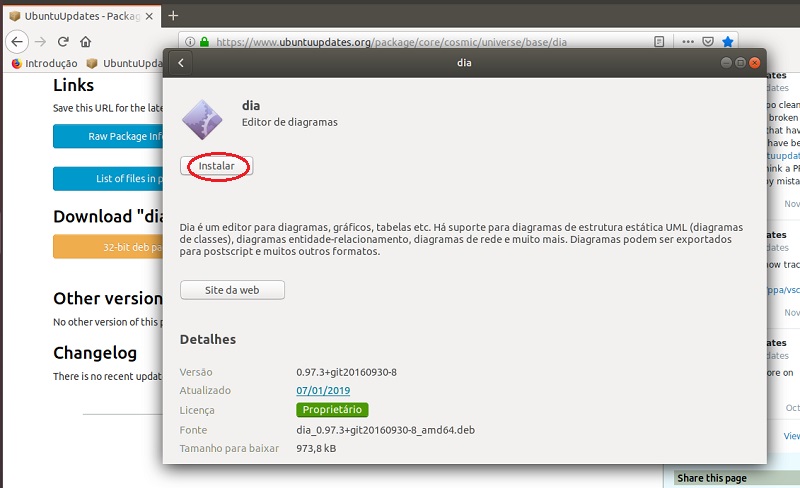Open the Site da web link button
This screenshot has width=800, height=488.
tap(232, 290)
